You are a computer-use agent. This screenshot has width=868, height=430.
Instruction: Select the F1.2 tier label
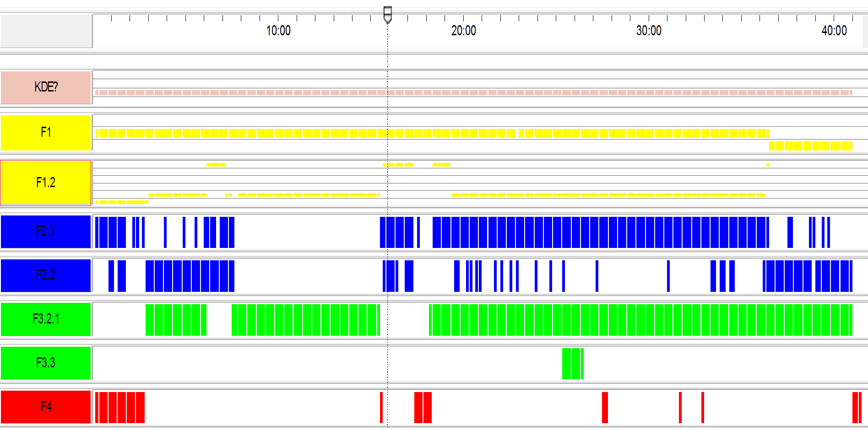(46, 183)
